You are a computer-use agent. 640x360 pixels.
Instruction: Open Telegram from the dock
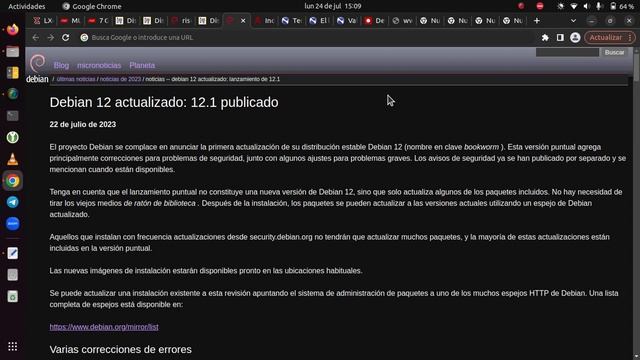13,202
